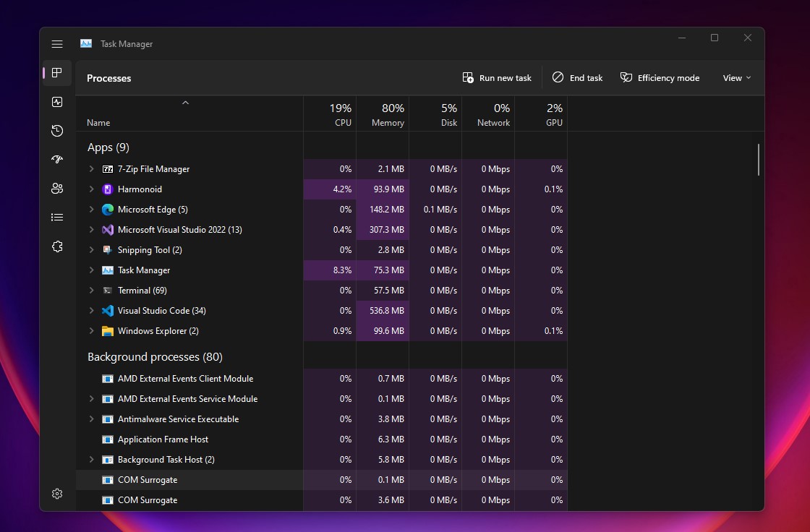Image resolution: width=810 pixels, height=532 pixels.
Task: Sort by the CPU column header
Action: (x=330, y=114)
